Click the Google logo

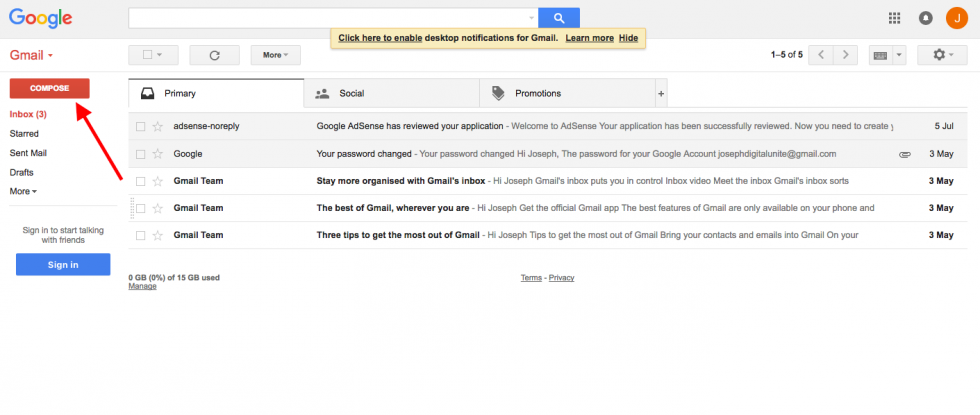pyautogui.click(x=41, y=19)
